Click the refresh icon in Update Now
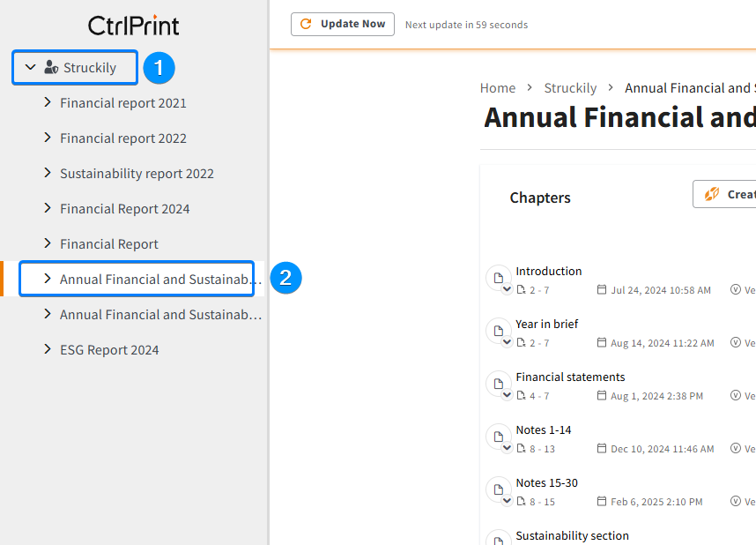 point(307,24)
